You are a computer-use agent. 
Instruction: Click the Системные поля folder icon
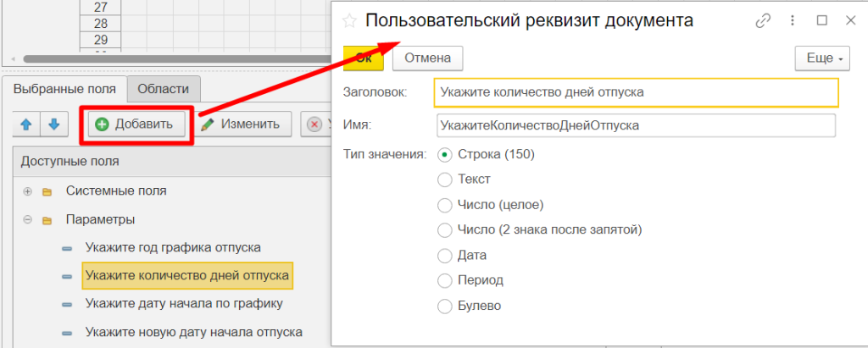[47, 191]
